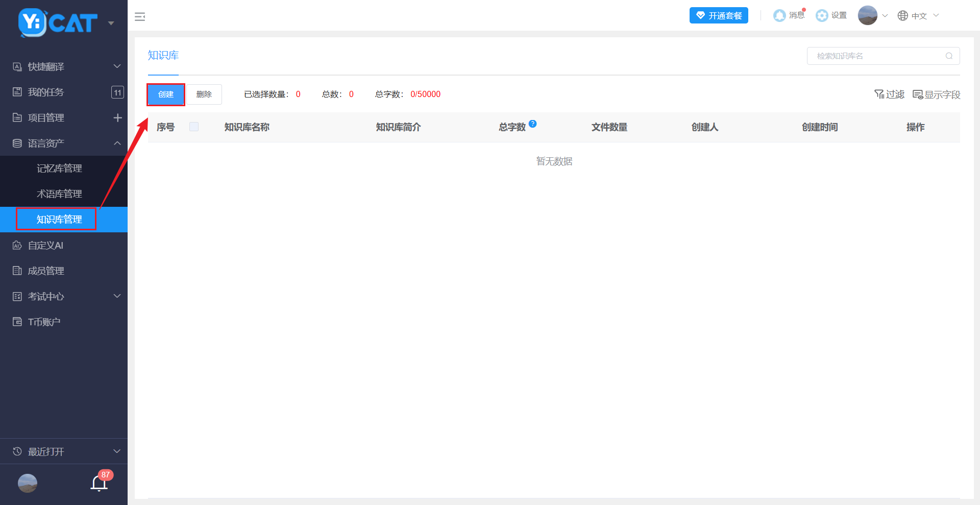
Task: Click the upgrade plan button
Action: (x=719, y=15)
